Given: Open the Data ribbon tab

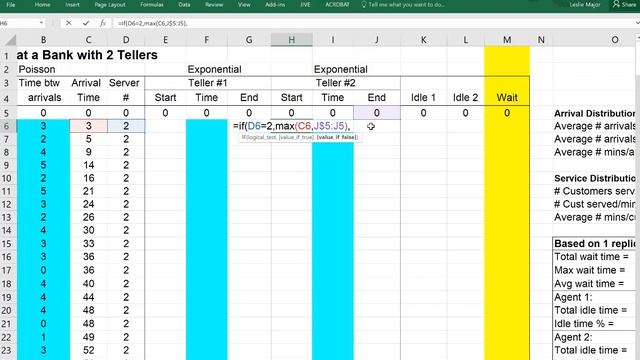Looking at the screenshot, I should (184, 4).
